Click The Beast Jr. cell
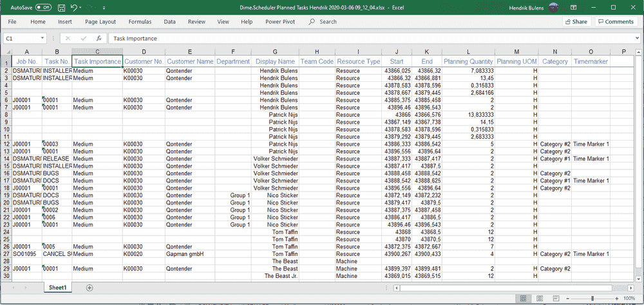Image resolution: width=644 pixels, height=305 pixels. click(x=275, y=276)
